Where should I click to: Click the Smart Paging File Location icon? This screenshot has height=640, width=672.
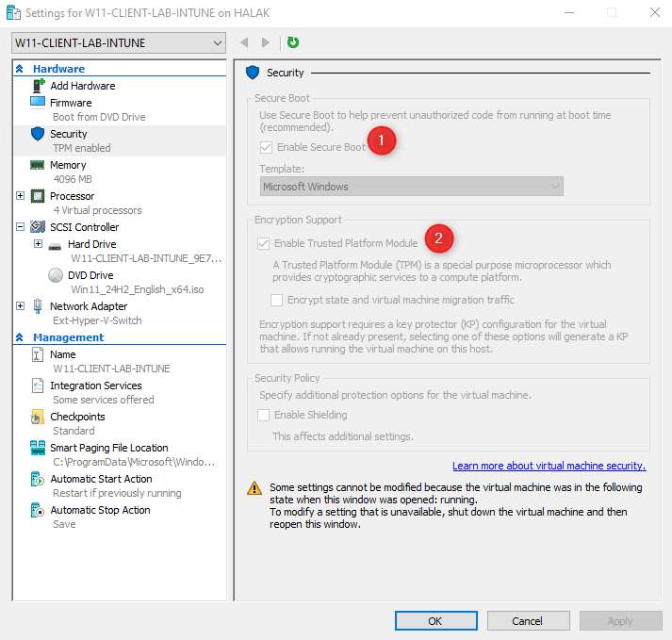click(38, 448)
